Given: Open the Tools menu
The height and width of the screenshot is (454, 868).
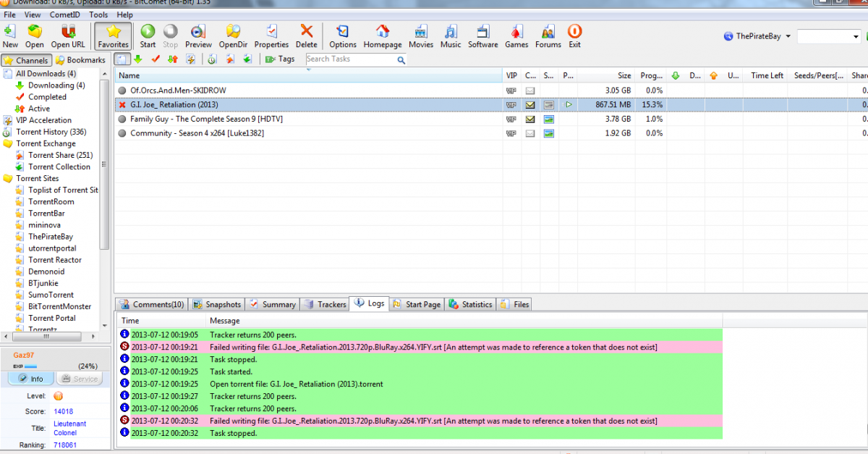Looking at the screenshot, I should (99, 14).
